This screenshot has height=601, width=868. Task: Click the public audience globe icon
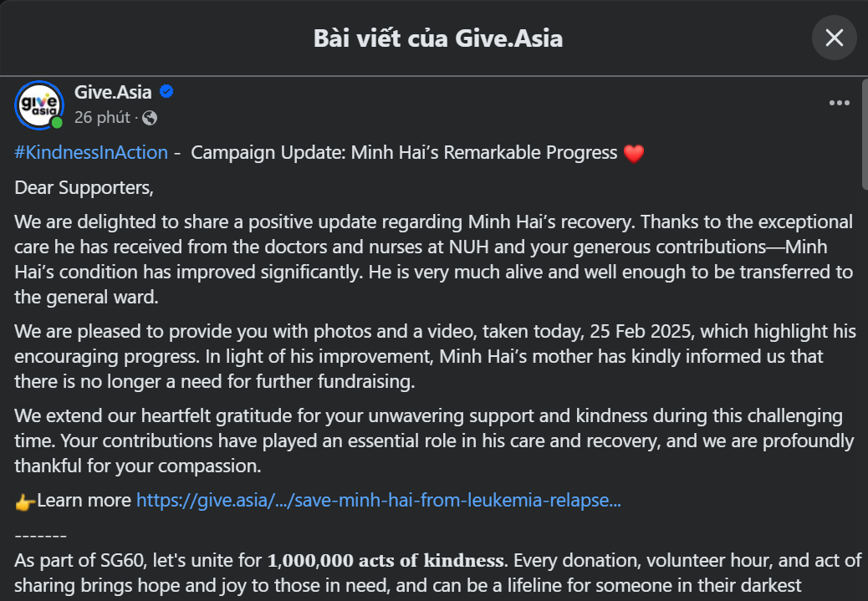click(x=149, y=118)
